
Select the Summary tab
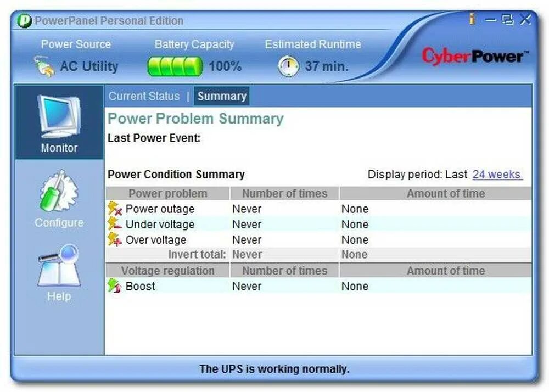pos(222,96)
